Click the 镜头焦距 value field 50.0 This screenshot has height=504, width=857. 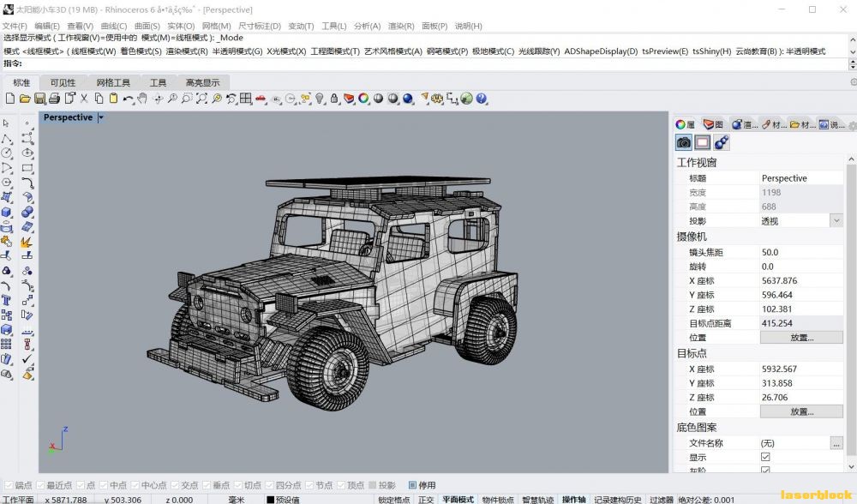pos(801,252)
